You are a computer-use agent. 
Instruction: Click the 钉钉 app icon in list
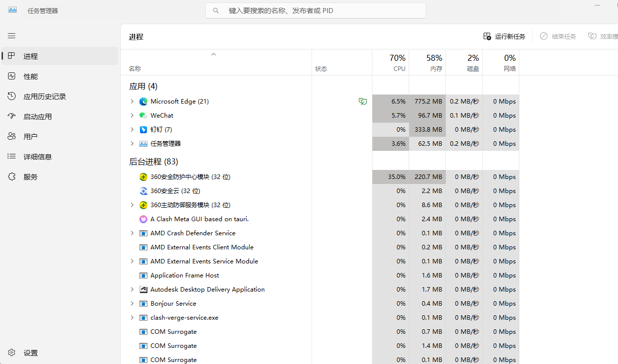click(143, 130)
